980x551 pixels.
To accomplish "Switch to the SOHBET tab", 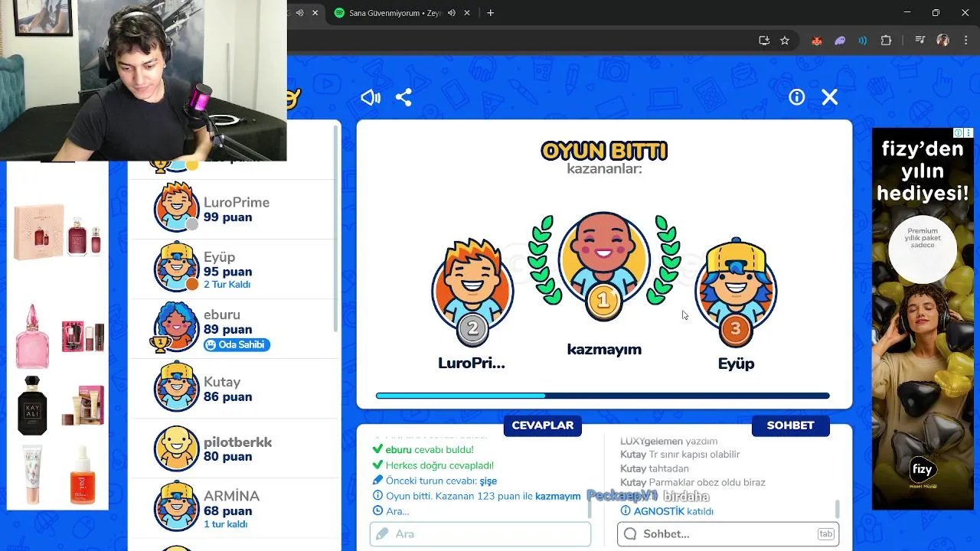I will click(x=790, y=425).
